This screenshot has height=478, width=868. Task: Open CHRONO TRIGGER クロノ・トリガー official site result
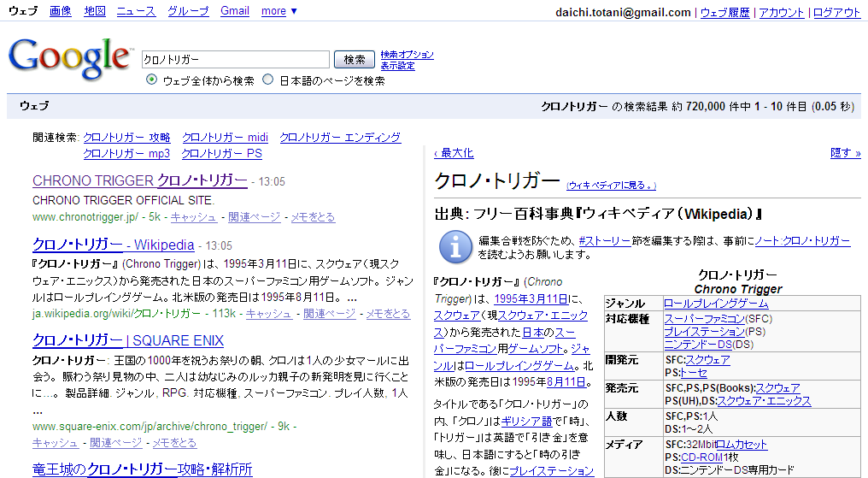[x=139, y=180]
